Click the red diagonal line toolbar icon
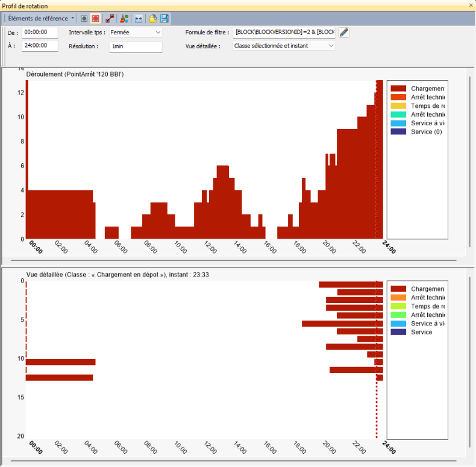 coord(110,19)
